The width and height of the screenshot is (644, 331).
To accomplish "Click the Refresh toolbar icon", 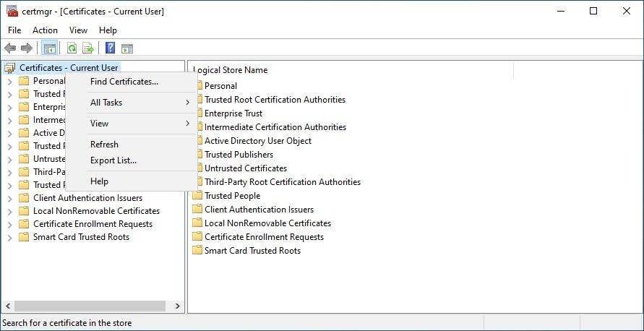I will tap(72, 48).
